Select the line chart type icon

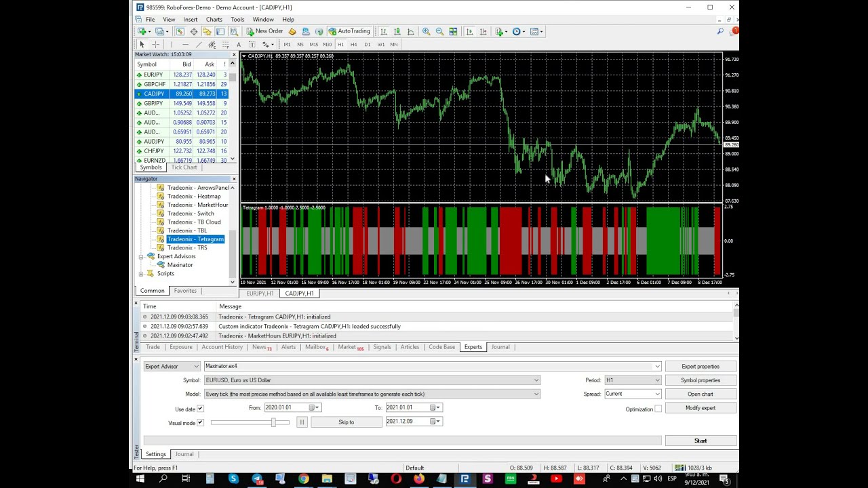pyautogui.click(x=411, y=31)
